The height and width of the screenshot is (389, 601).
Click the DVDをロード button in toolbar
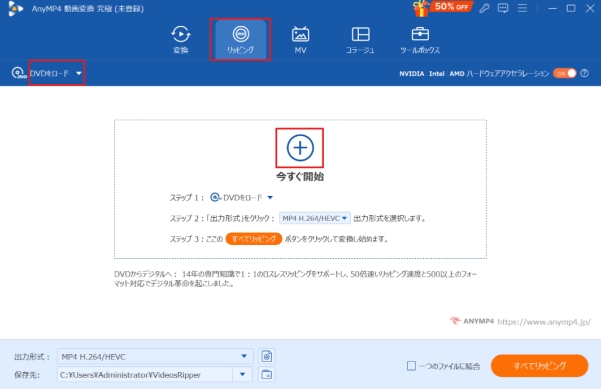tap(49, 73)
